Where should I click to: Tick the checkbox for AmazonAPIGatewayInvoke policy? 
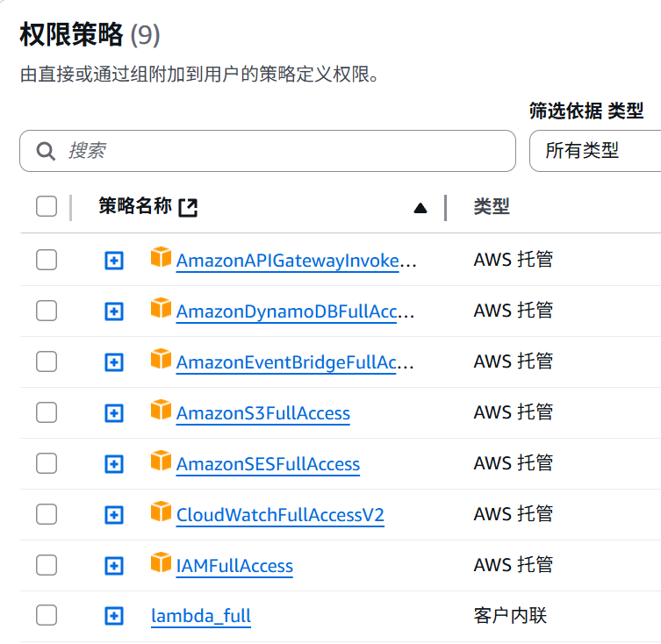[x=47, y=260]
